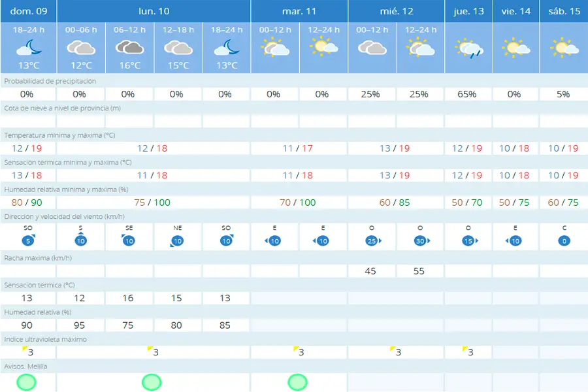Select the sáb. 15 day header
Image resolution: width=588 pixels, height=392 pixels.
[564, 11]
